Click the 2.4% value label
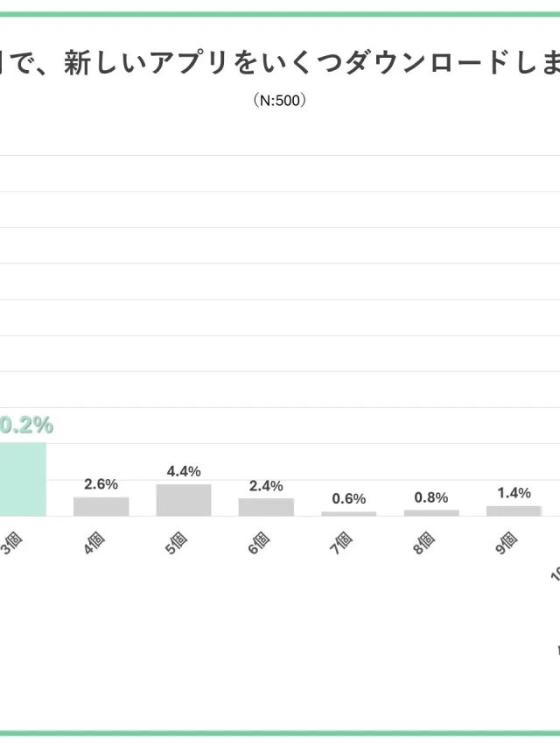The image size is (560, 747). click(x=266, y=486)
